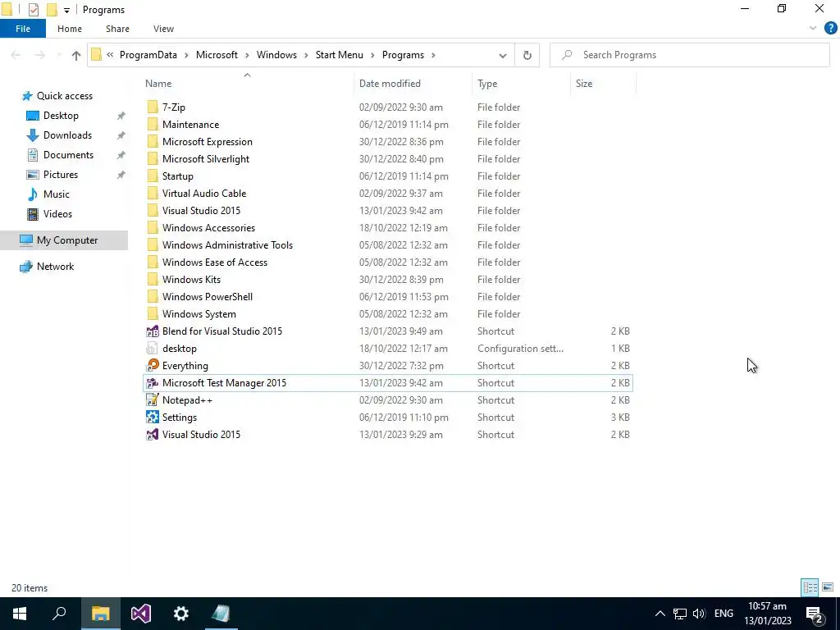This screenshot has width=840, height=630.
Task: Show previous breadcrumb folders double chevron
Action: tap(110, 55)
